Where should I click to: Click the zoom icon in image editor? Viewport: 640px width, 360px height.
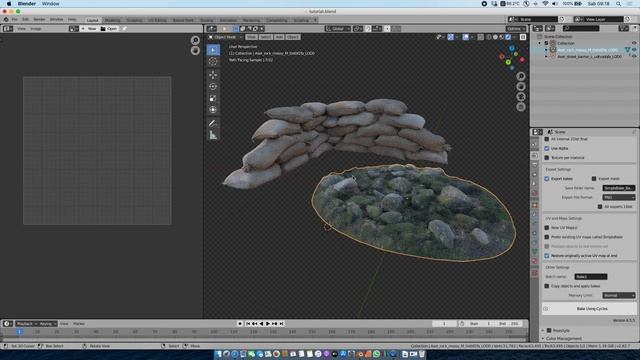[195, 40]
